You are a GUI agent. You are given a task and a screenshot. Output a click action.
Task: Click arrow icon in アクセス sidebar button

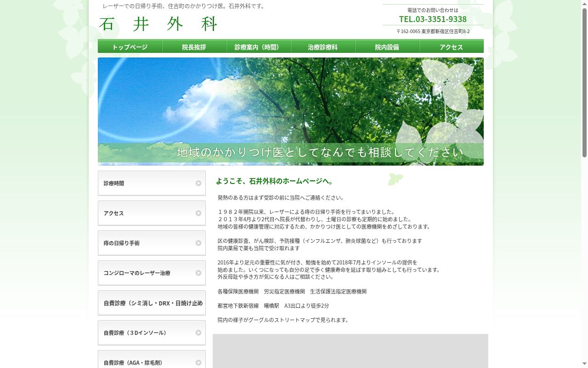point(198,213)
